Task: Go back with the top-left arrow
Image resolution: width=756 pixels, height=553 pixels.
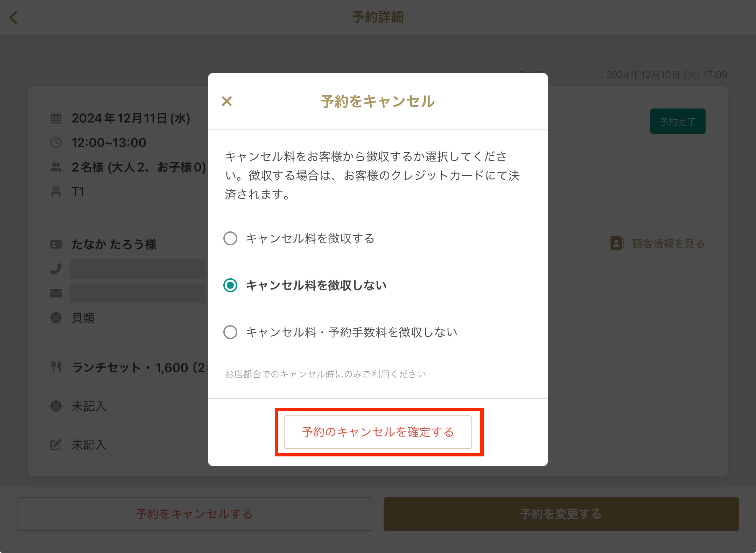Action: 14,17
